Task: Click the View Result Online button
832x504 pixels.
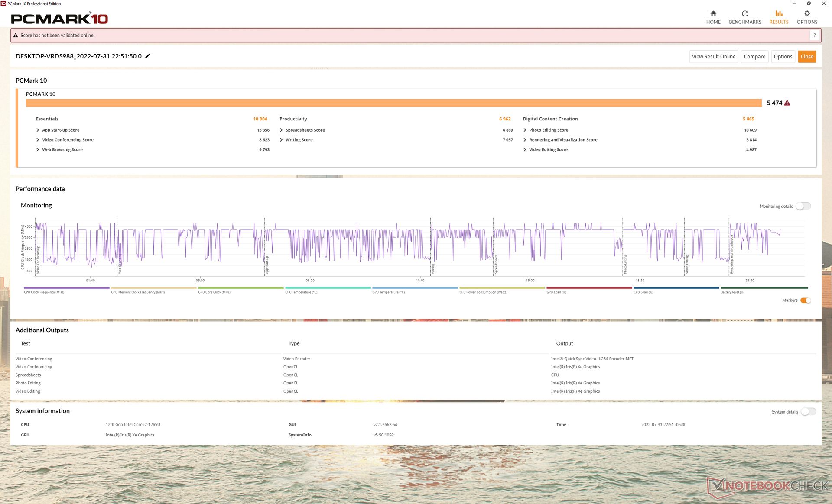Action: pyautogui.click(x=713, y=57)
